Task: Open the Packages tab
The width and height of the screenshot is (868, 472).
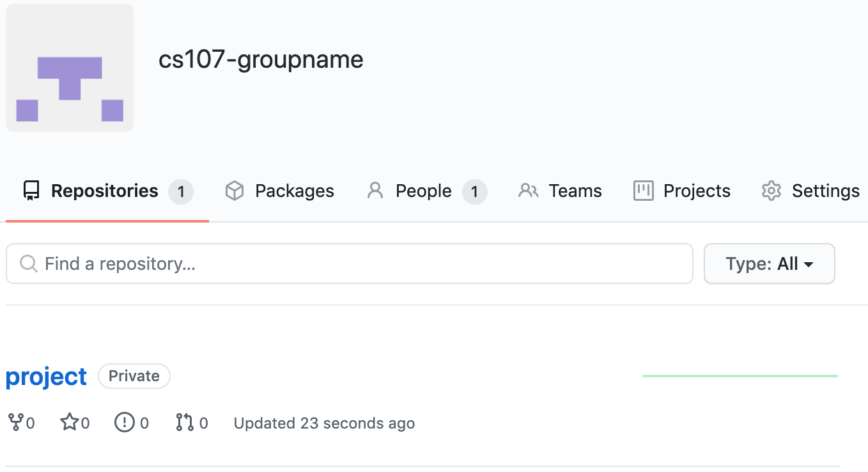Action: coord(279,191)
